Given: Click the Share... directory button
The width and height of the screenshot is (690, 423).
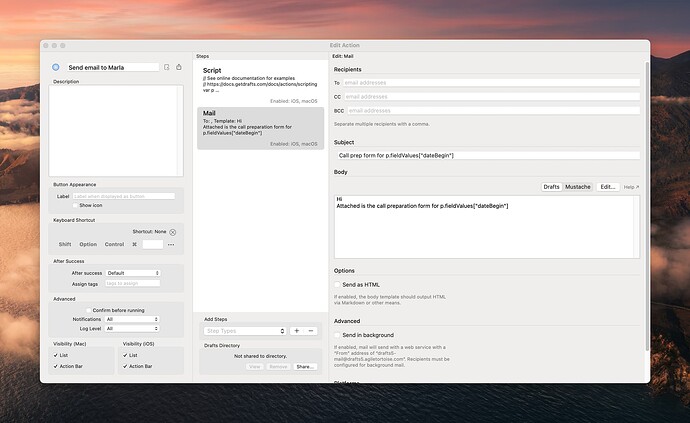Looking at the screenshot, I should pos(305,367).
